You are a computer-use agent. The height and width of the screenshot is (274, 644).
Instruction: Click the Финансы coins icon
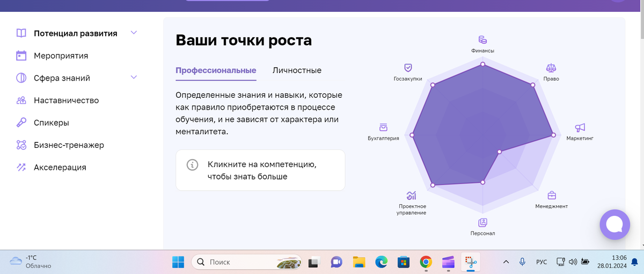tap(482, 40)
